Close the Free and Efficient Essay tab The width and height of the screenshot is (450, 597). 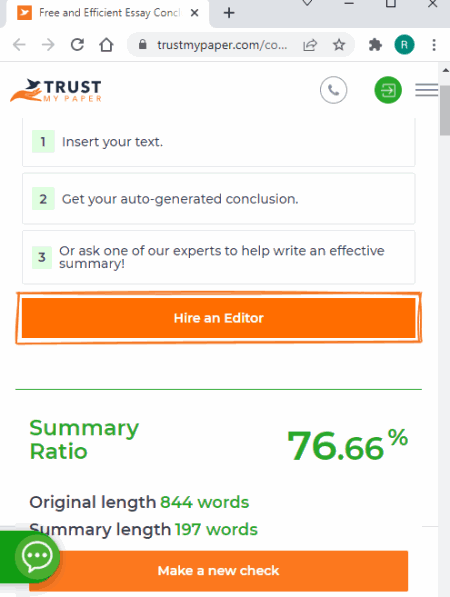pyautogui.click(x=194, y=13)
